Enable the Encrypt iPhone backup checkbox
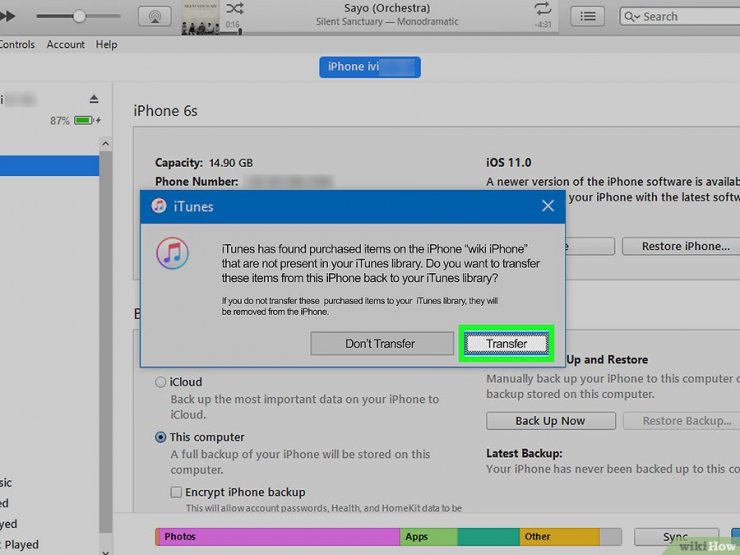The height and width of the screenshot is (555, 740). tap(176, 492)
